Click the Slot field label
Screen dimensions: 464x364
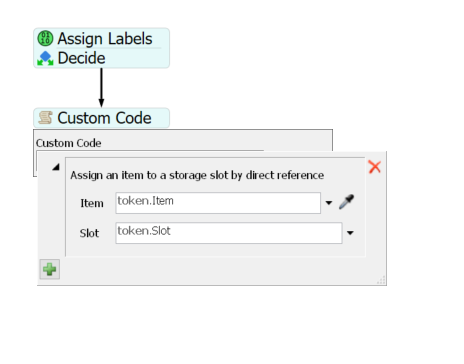pyautogui.click(x=89, y=233)
